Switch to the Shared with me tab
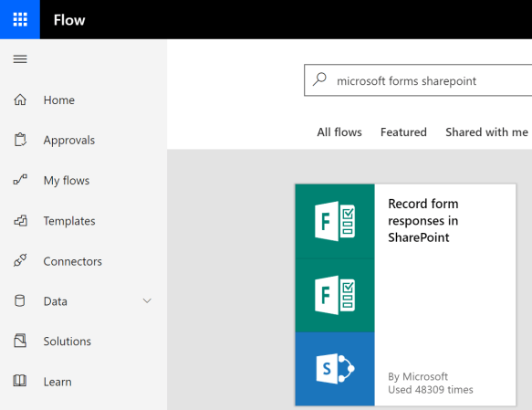532x410 pixels. pos(486,132)
